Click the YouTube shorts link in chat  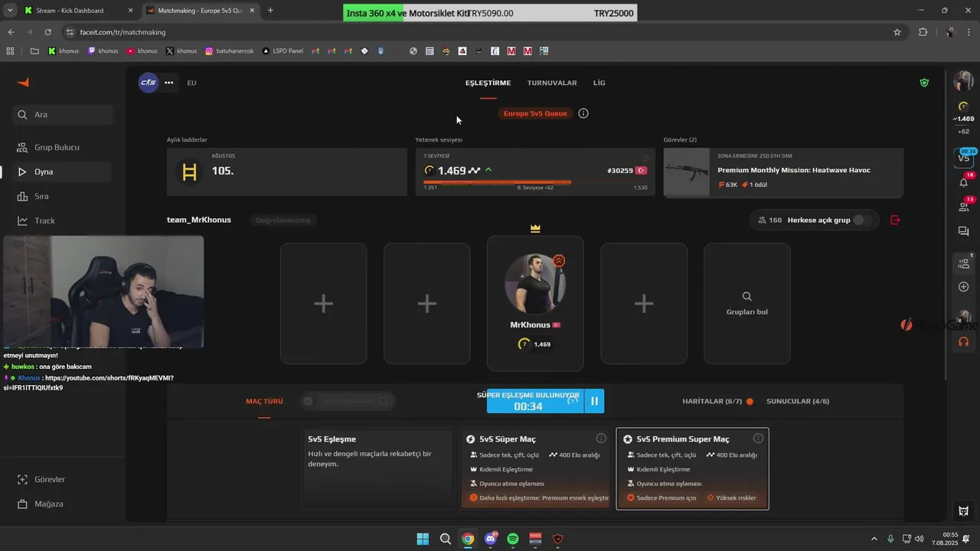pos(88,383)
